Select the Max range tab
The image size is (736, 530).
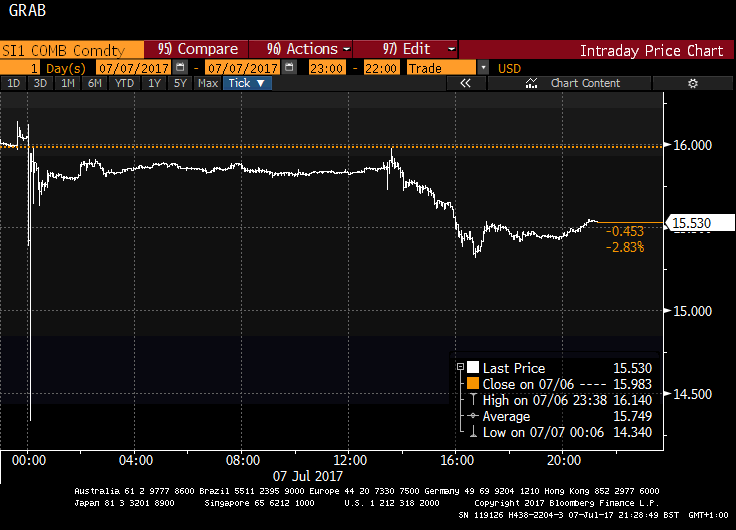click(208, 83)
